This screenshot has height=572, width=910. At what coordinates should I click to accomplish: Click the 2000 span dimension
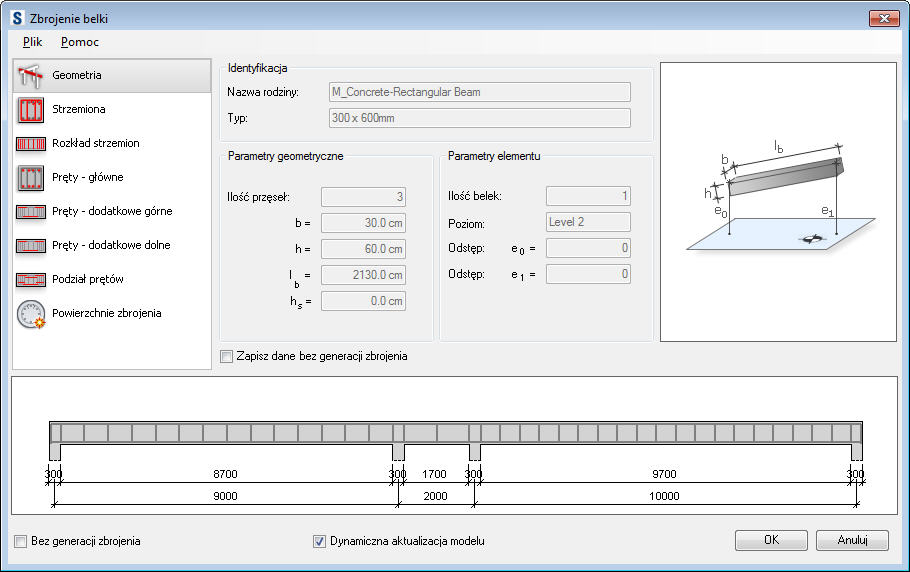click(x=435, y=496)
